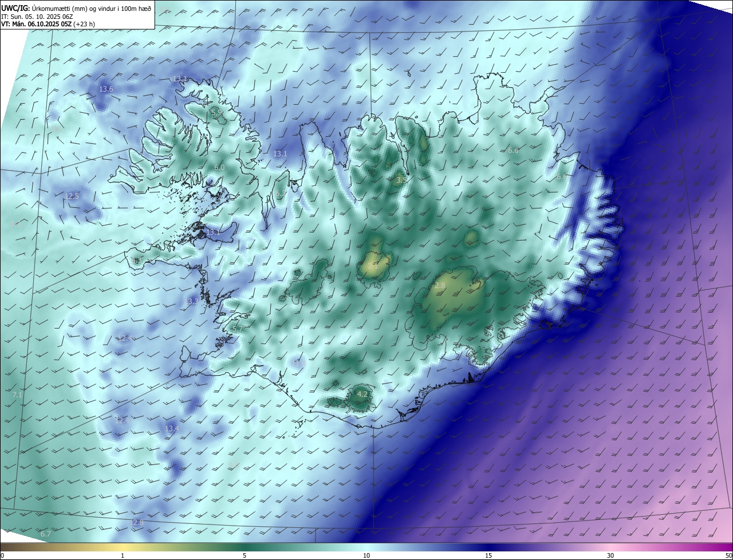Click the 12.5 value label on map

72,196
